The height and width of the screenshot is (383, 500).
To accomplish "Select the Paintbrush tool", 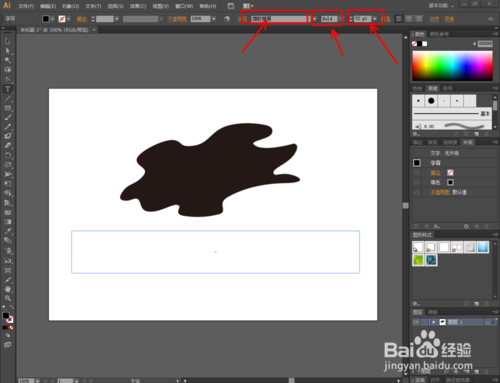I will [x=8, y=117].
